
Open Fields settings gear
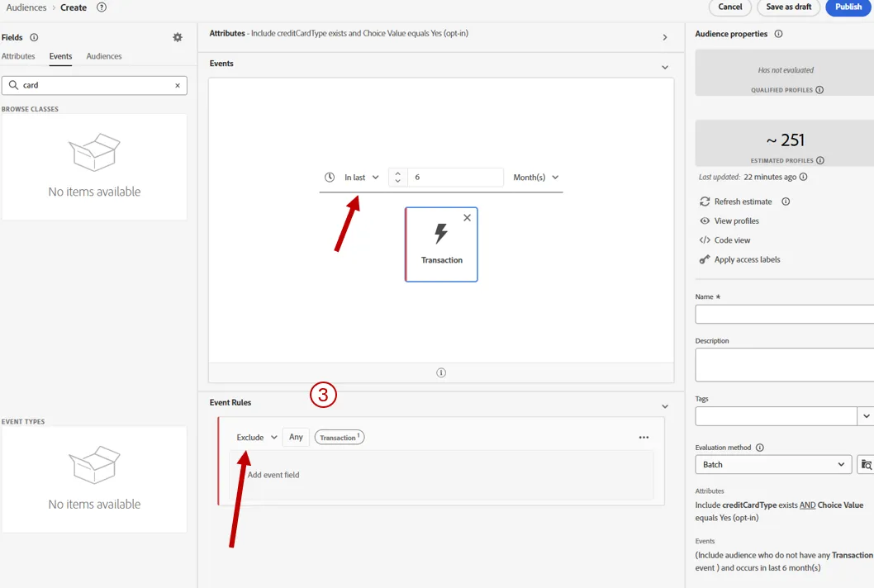point(178,37)
